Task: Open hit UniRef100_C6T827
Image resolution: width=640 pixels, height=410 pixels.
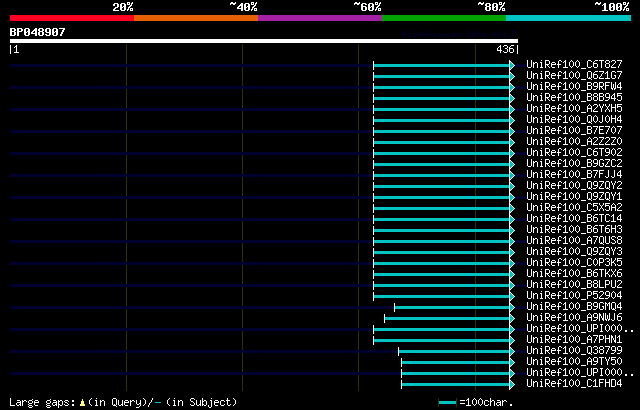Action: pos(574,64)
